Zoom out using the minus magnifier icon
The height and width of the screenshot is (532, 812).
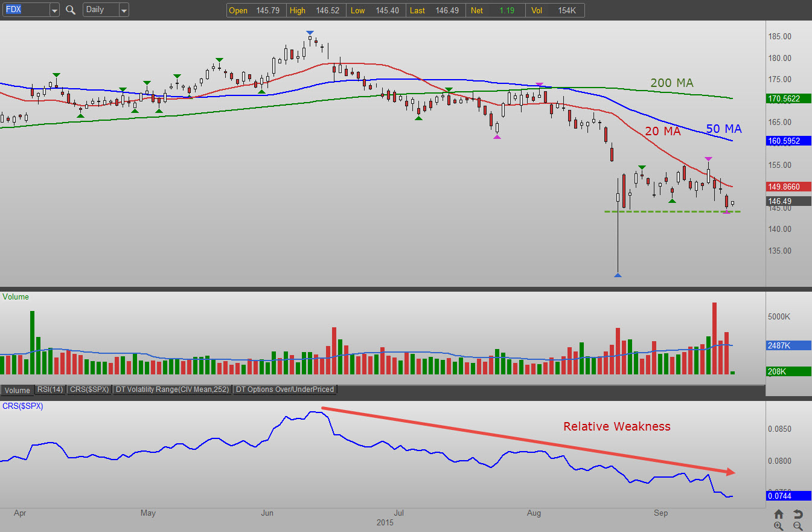[x=798, y=526]
